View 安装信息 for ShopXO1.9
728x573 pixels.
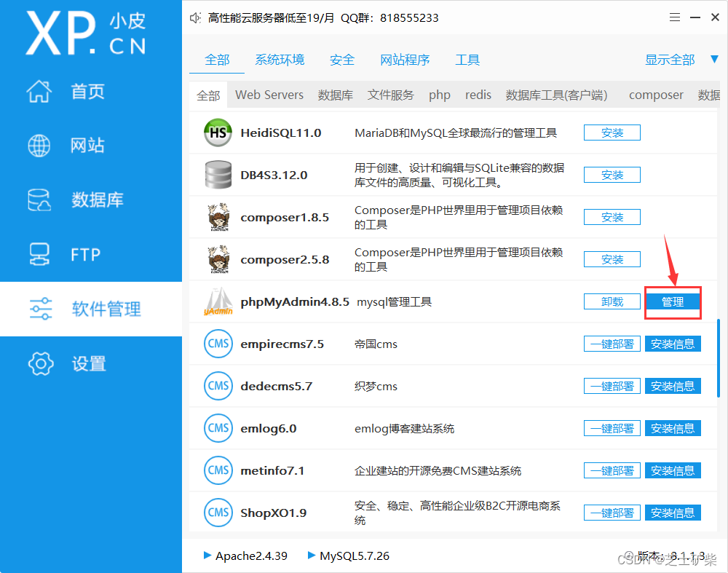pyautogui.click(x=673, y=513)
